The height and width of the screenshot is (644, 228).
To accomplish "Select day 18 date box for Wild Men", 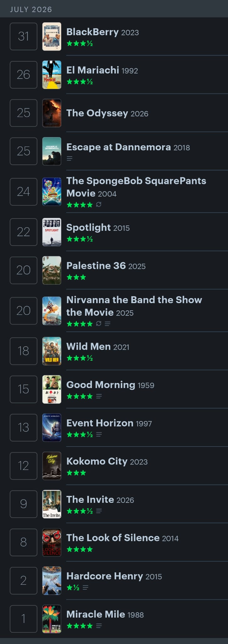I will 24,351.
